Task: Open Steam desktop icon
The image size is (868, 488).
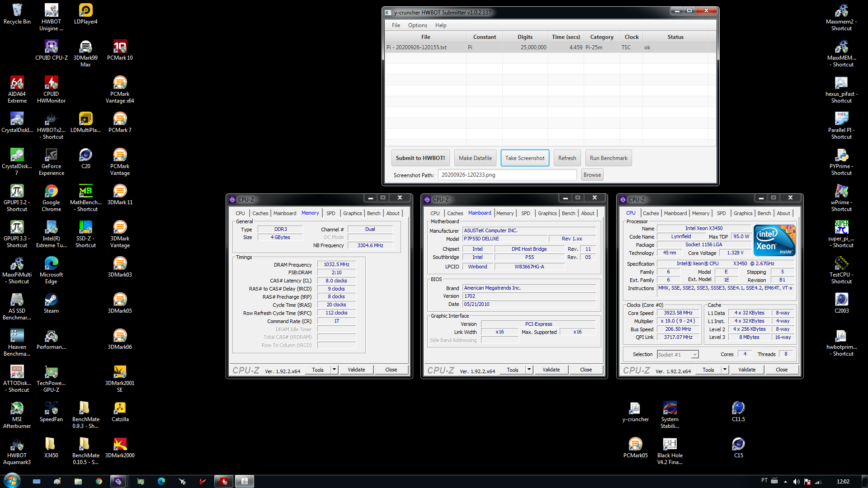Action: (x=51, y=303)
